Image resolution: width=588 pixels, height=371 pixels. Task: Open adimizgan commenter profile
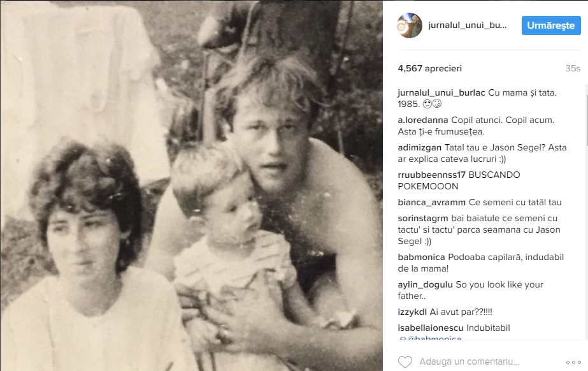(420, 147)
